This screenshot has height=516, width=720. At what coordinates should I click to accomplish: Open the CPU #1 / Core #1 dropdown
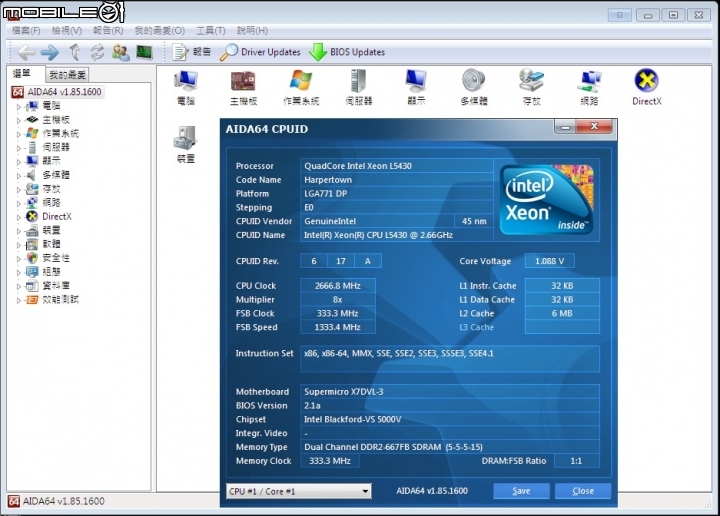click(298, 491)
